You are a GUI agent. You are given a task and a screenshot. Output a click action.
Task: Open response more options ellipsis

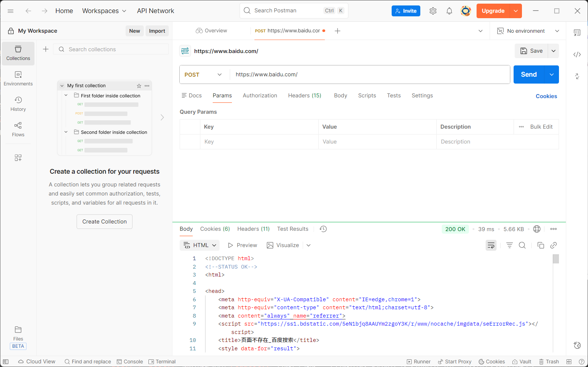(x=554, y=229)
